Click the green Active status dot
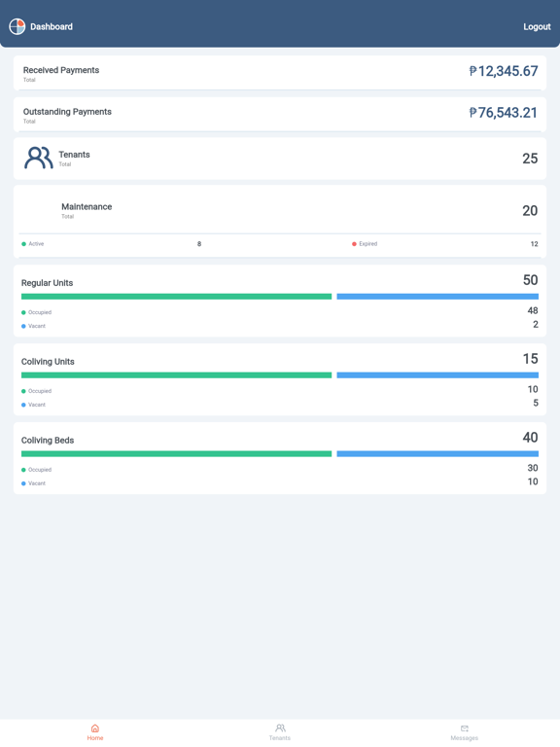Viewport: 560px width, 747px height. pos(23,244)
